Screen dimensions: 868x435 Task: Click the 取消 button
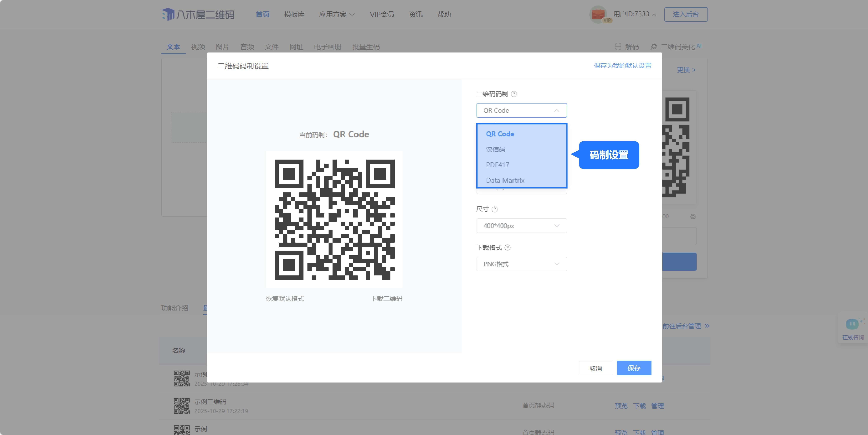click(x=595, y=368)
